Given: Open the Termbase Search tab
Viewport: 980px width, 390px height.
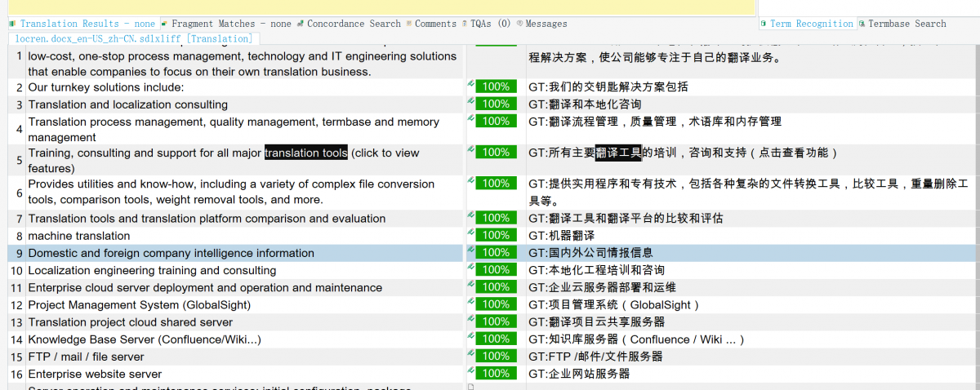Looking at the screenshot, I should pos(906,24).
